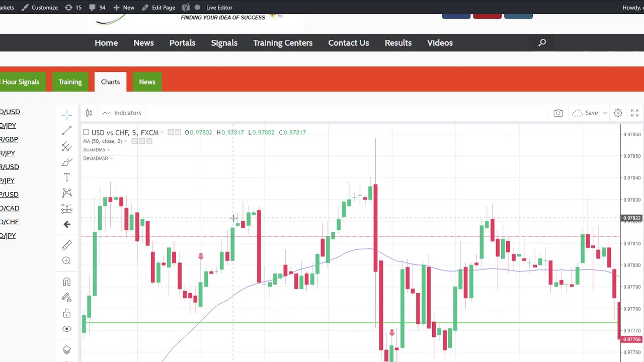This screenshot has width=644, height=362.
Task: Open the USD vs CHF symbol dropdown arrow
Action: [x=162, y=133]
